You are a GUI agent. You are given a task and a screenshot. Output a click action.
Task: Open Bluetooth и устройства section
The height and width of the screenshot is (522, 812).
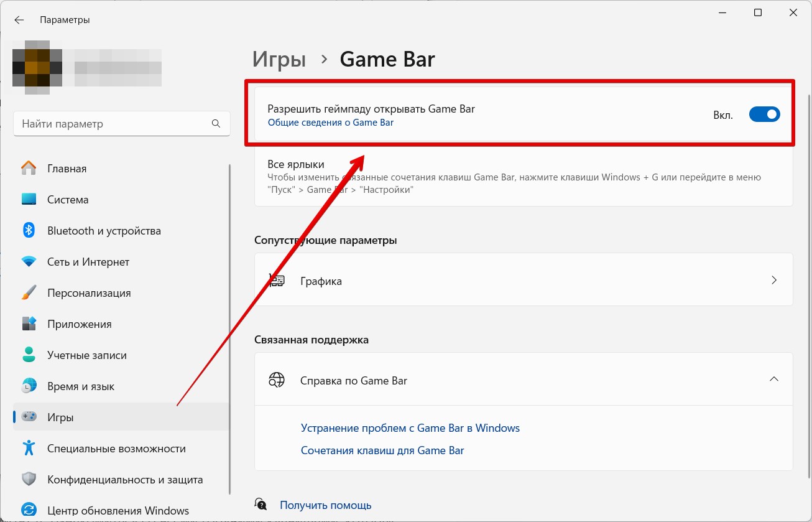121,231
